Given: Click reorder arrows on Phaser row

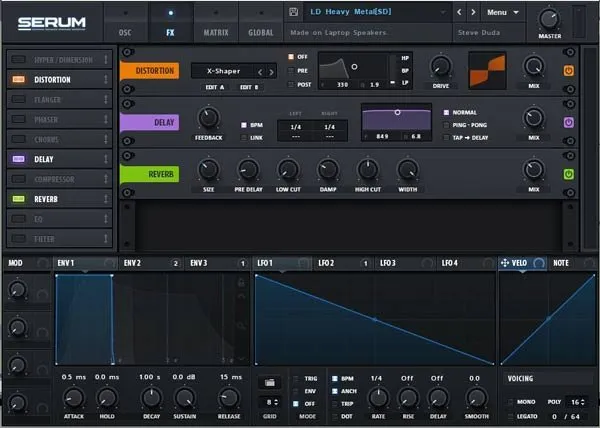Looking at the screenshot, I should click(106, 119).
